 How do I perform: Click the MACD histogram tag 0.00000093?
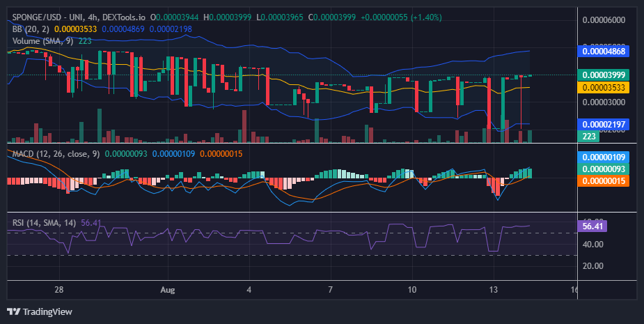tap(604, 169)
